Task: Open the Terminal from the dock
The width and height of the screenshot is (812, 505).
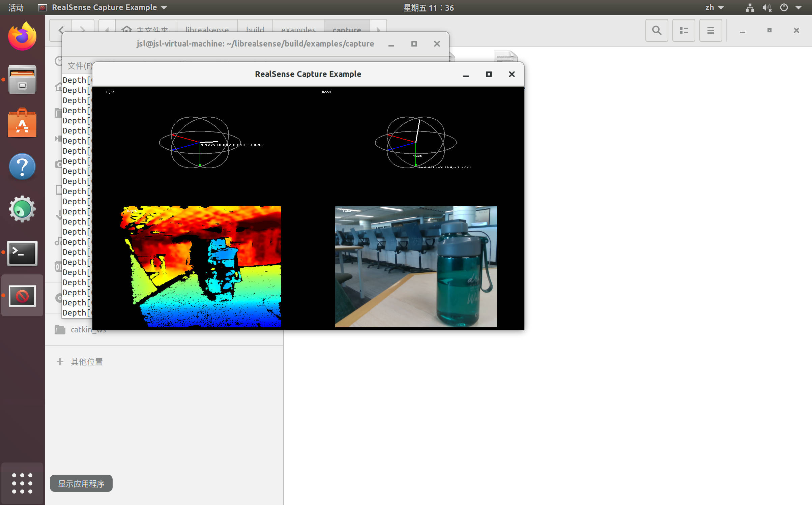Action: (22, 253)
